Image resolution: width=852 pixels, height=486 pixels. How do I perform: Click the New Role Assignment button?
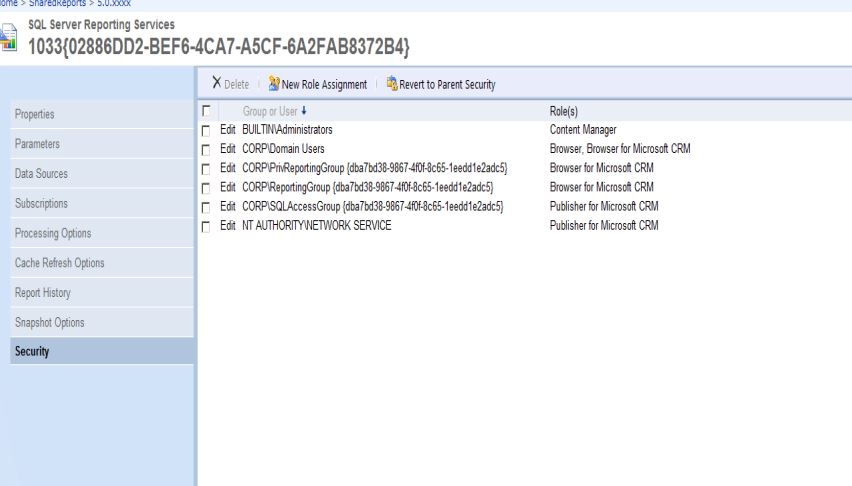coord(324,85)
